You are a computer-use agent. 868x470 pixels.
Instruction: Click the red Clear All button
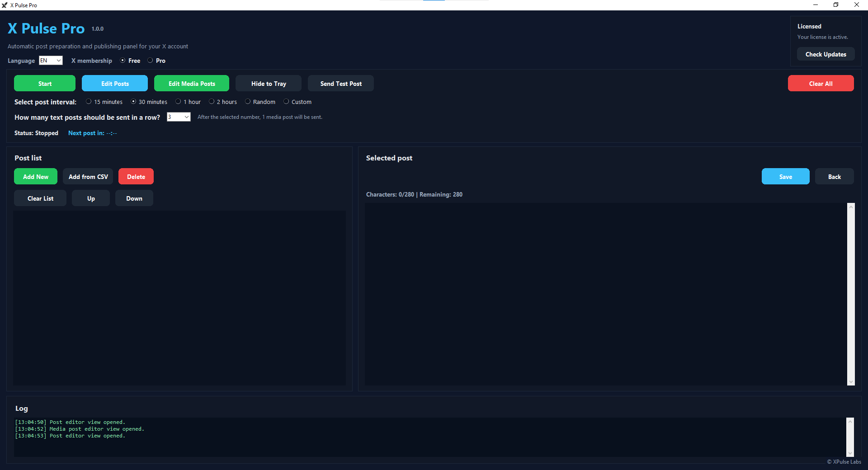coord(821,84)
